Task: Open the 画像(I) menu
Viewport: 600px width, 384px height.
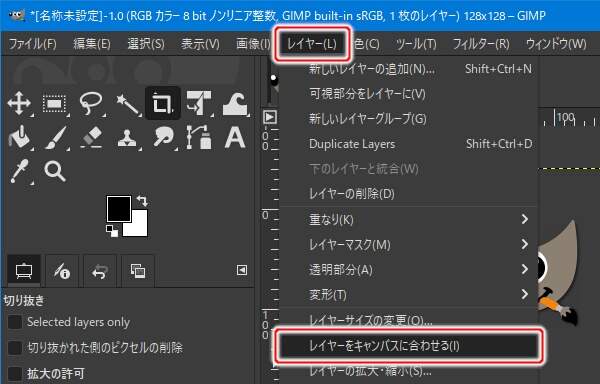Action: pyautogui.click(x=253, y=44)
